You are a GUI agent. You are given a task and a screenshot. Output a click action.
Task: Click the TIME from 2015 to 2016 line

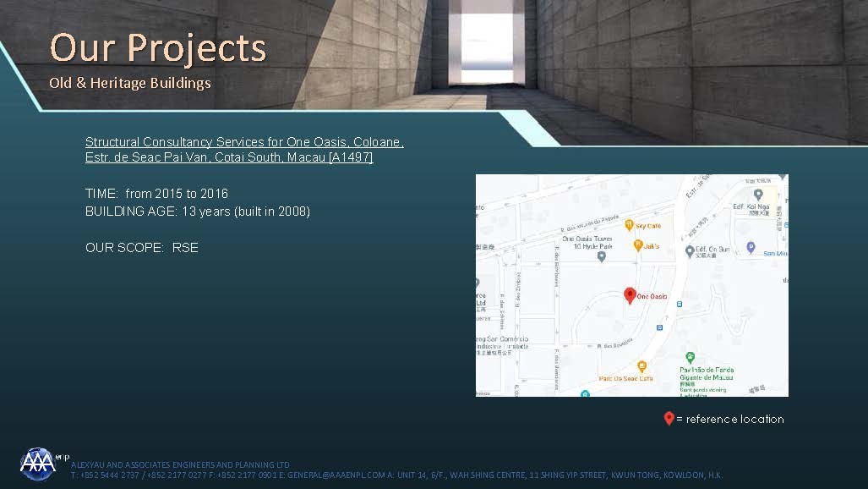click(156, 194)
